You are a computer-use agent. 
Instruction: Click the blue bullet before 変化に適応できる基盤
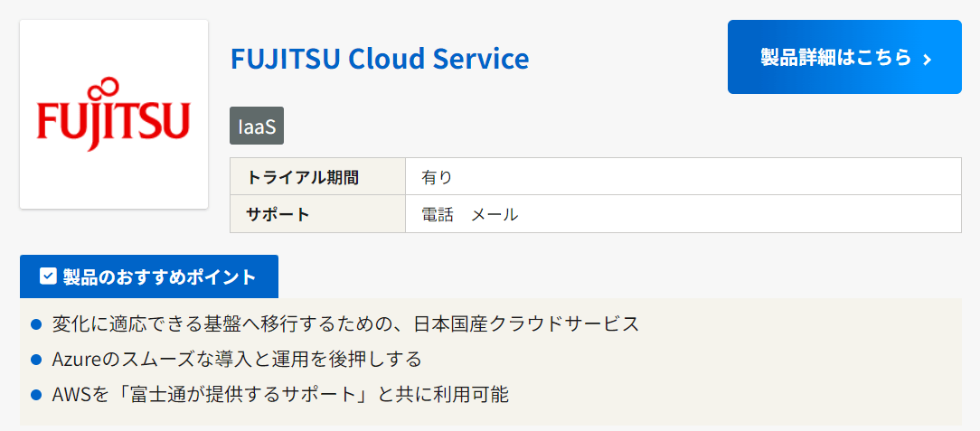tap(35, 324)
